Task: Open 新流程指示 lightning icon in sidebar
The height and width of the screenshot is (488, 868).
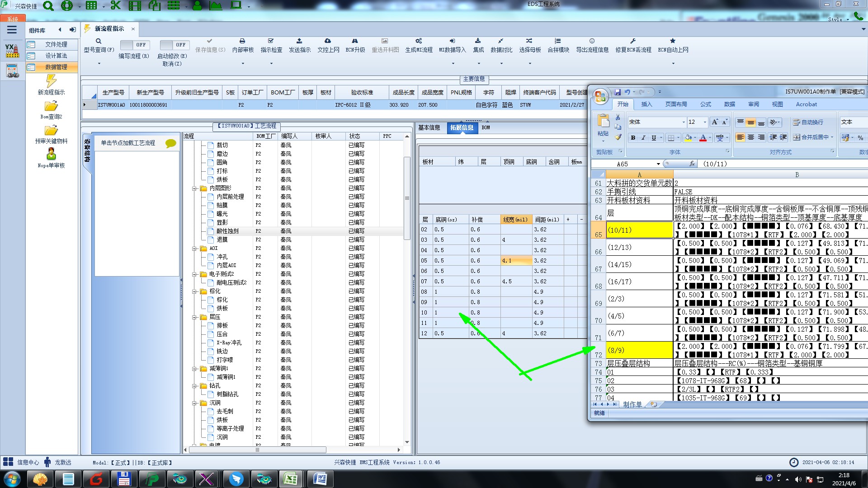Action: tap(51, 81)
